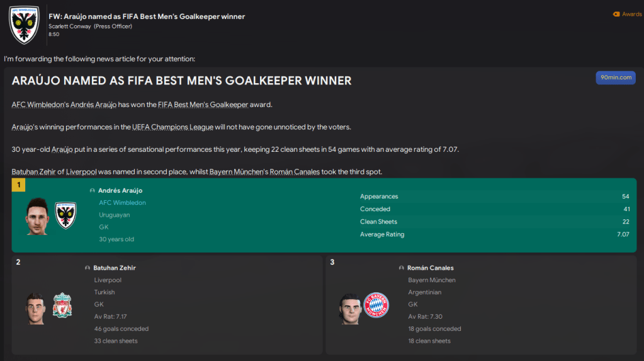Select Batuhan Zehir's name in second-place card

tap(115, 268)
